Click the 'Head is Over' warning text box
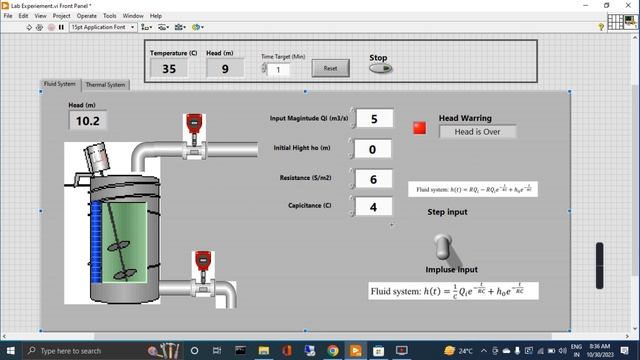640x360 pixels. pyautogui.click(x=478, y=131)
